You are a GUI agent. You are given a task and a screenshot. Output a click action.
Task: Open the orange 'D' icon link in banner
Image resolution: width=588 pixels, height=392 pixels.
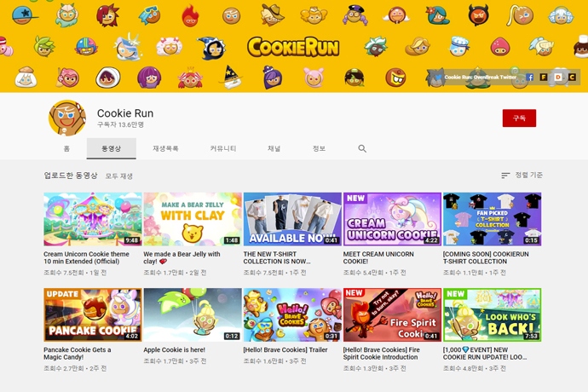(x=558, y=77)
